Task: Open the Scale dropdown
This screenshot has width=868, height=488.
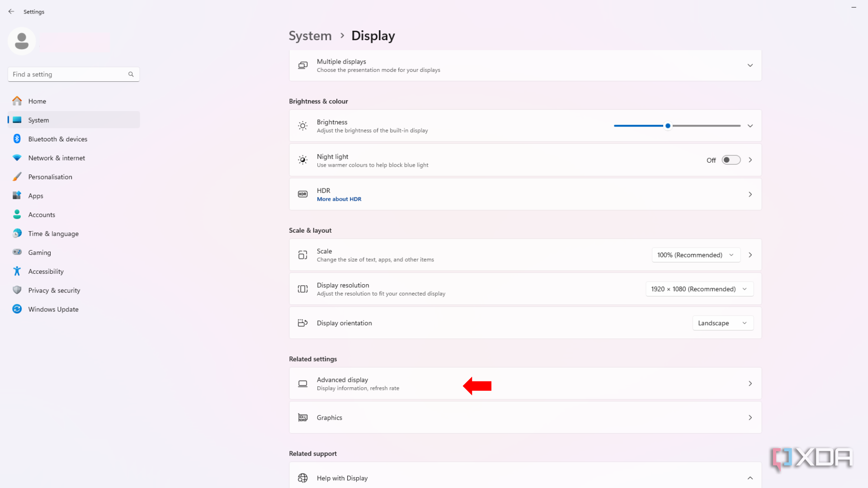Action: 695,254
